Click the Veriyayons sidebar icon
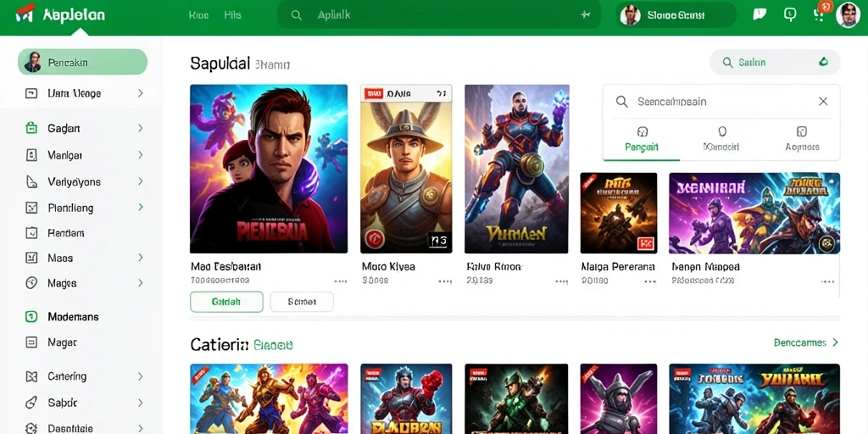Screen dimensions: 868x434 tap(31, 181)
